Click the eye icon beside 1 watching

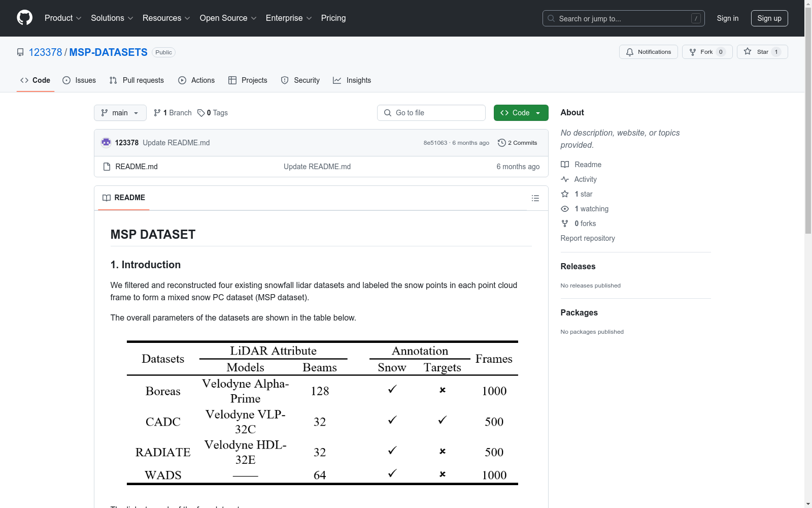[x=565, y=209]
